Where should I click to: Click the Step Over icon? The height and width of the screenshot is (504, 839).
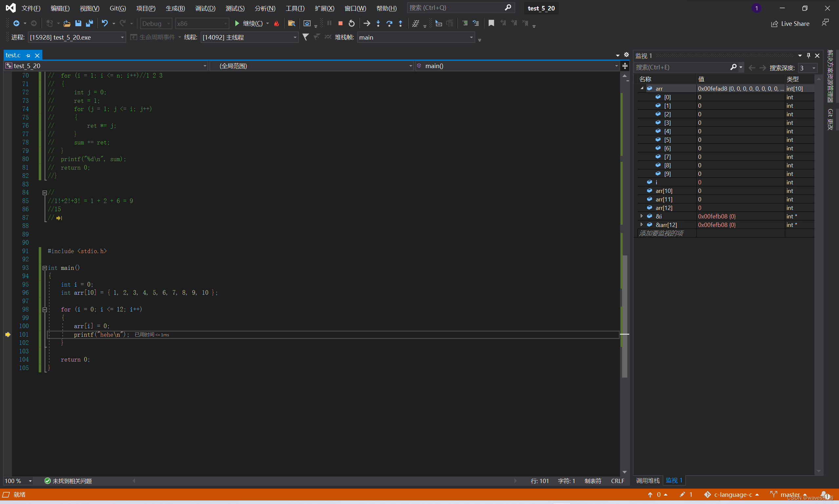[389, 24]
